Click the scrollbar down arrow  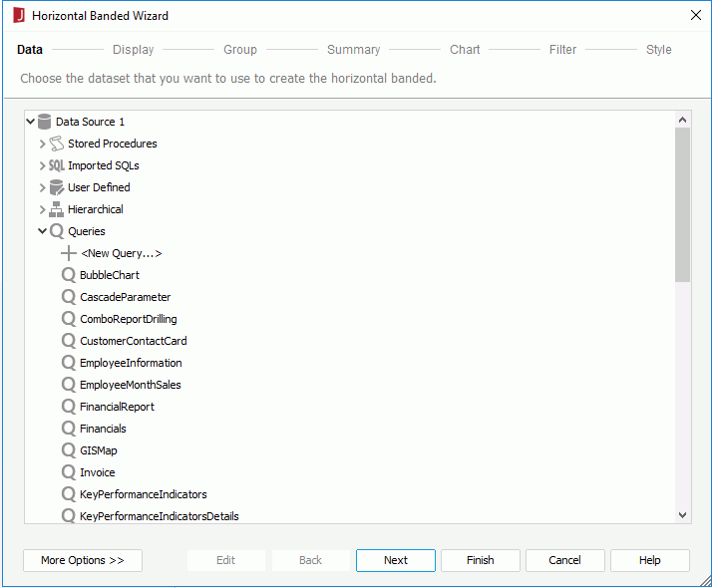tap(682, 515)
